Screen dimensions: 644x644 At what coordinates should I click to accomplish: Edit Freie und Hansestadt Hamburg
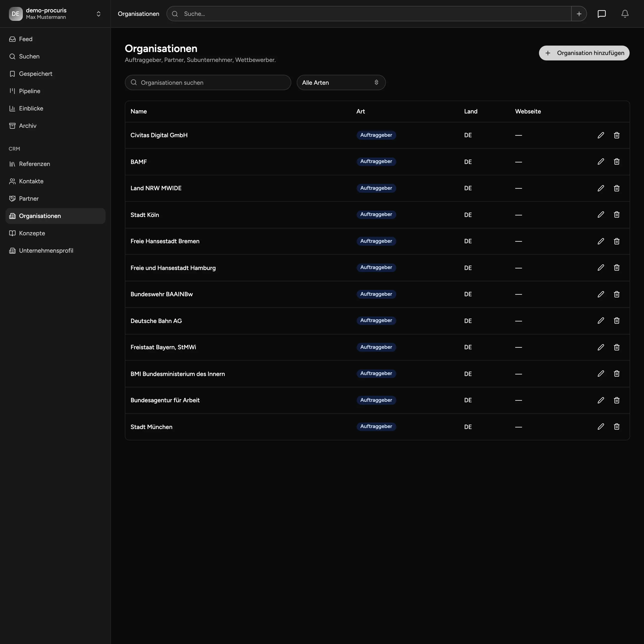pyautogui.click(x=601, y=268)
